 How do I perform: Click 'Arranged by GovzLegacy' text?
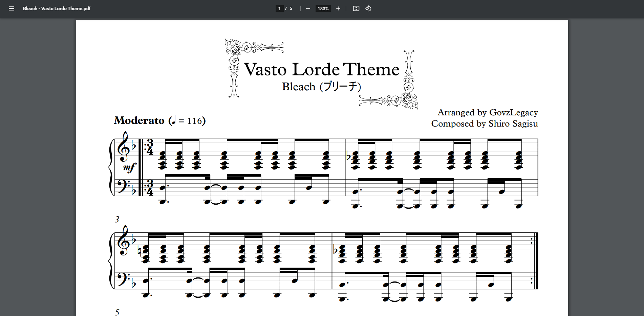point(488,112)
